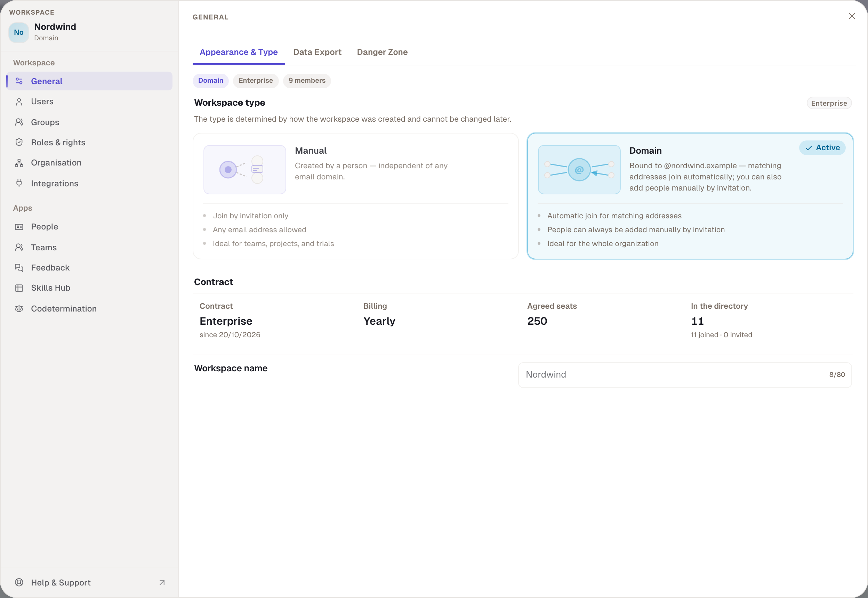The width and height of the screenshot is (868, 598).
Task: Open the Teams app
Action: click(90, 247)
